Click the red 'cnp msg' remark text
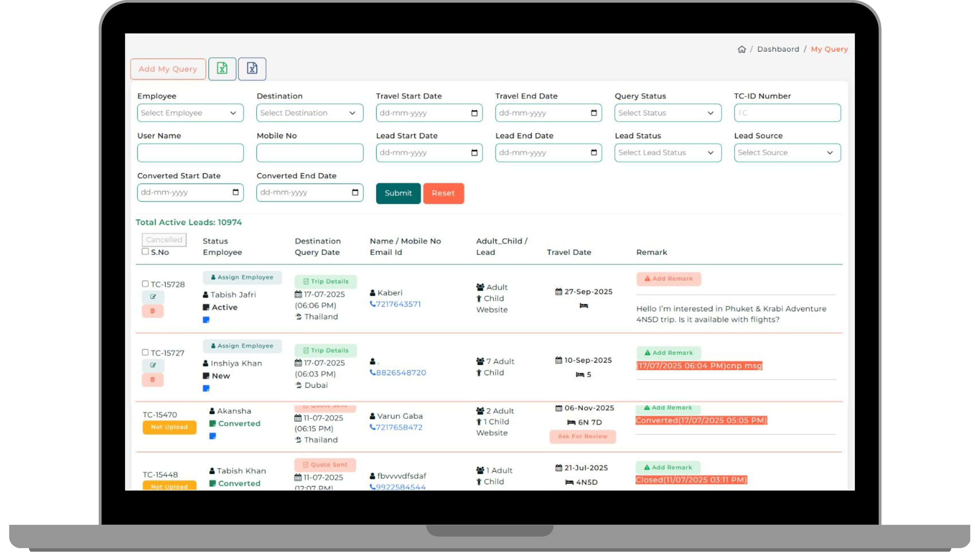Viewport: 980px width, 559px height. 699,366
